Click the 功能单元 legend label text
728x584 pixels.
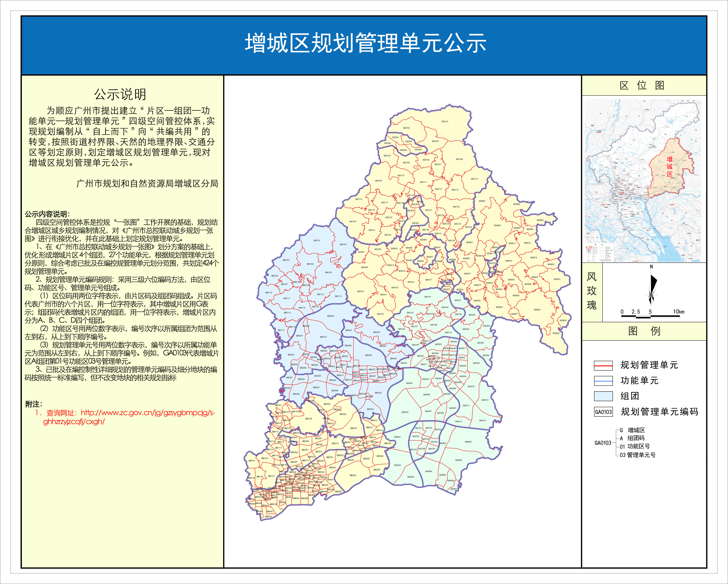pyautogui.click(x=639, y=380)
